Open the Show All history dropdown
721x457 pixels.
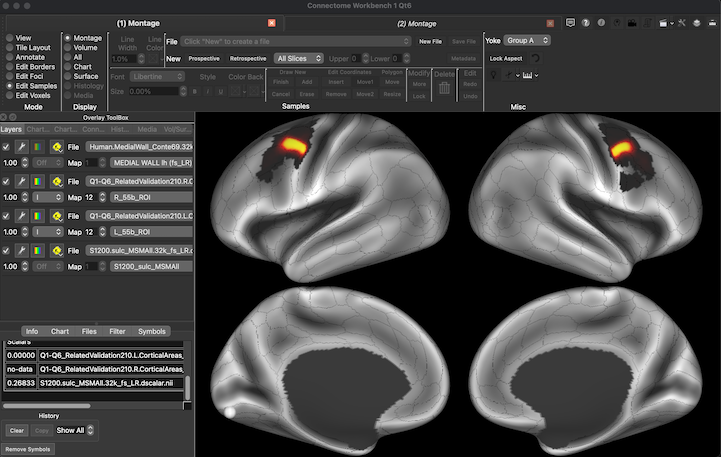(x=76, y=431)
